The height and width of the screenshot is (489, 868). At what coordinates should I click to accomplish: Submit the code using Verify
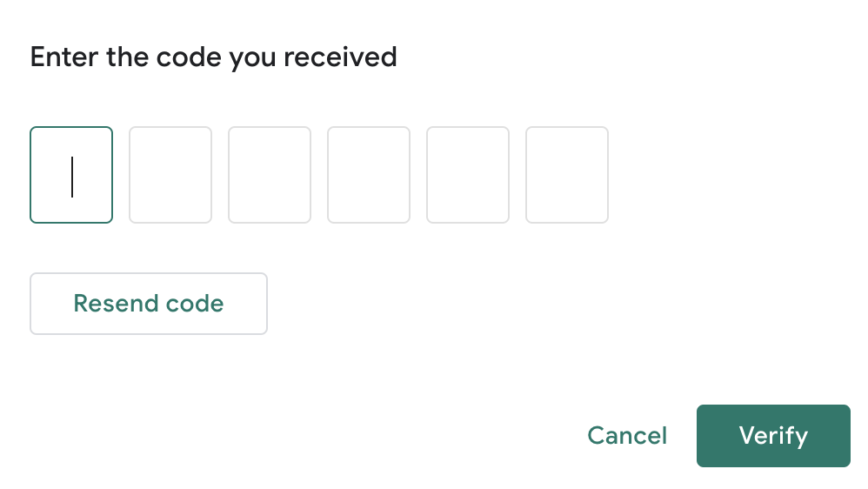click(773, 436)
